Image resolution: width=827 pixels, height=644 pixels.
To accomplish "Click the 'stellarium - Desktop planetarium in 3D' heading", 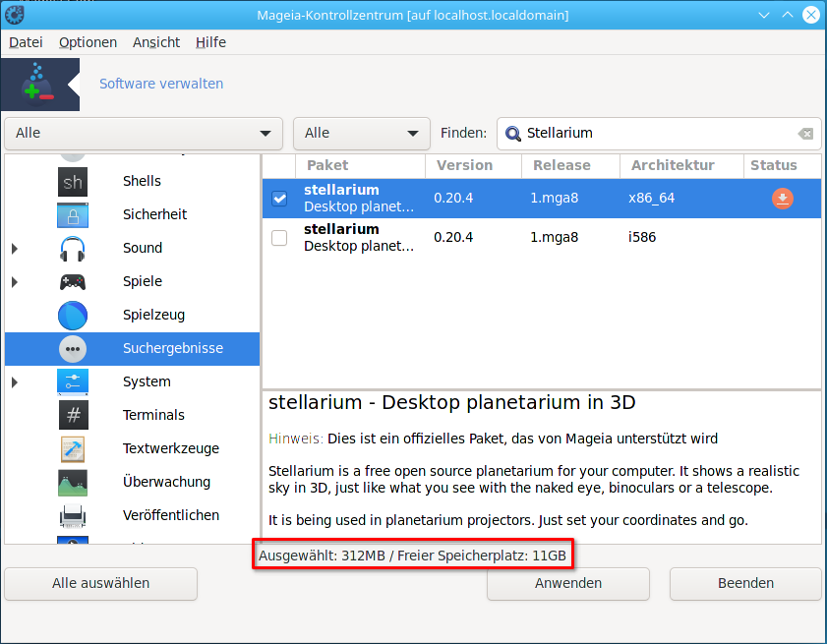I will [452, 403].
